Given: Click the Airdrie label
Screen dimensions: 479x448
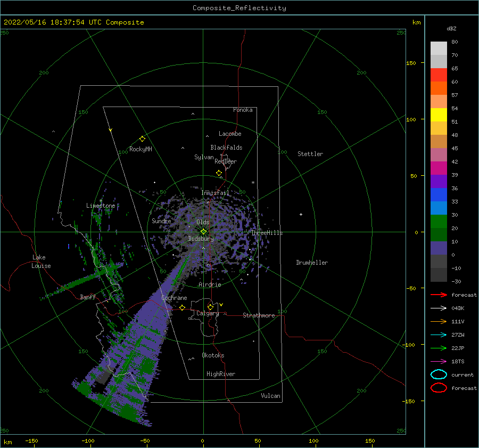Looking at the screenshot, I should point(210,284).
